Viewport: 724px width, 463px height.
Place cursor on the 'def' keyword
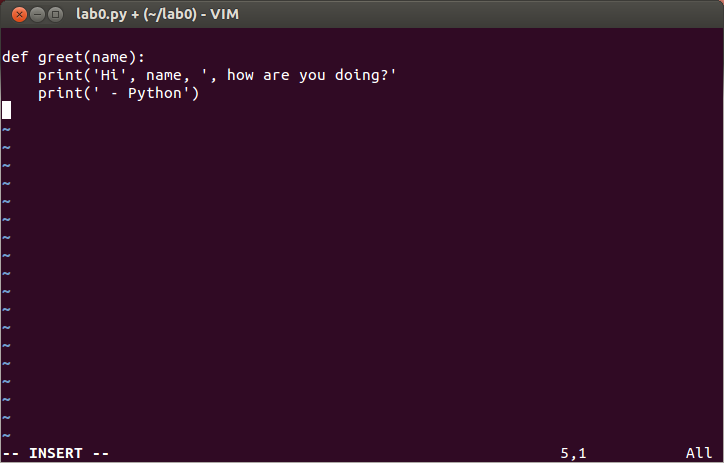(15, 57)
